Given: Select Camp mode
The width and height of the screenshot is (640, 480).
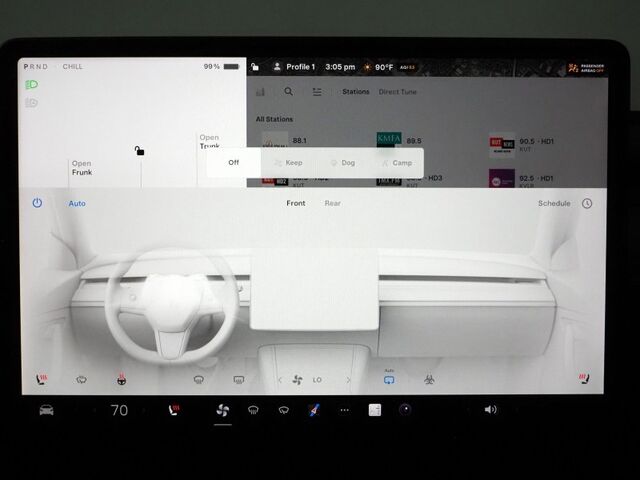Looking at the screenshot, I should coord(397,163).
